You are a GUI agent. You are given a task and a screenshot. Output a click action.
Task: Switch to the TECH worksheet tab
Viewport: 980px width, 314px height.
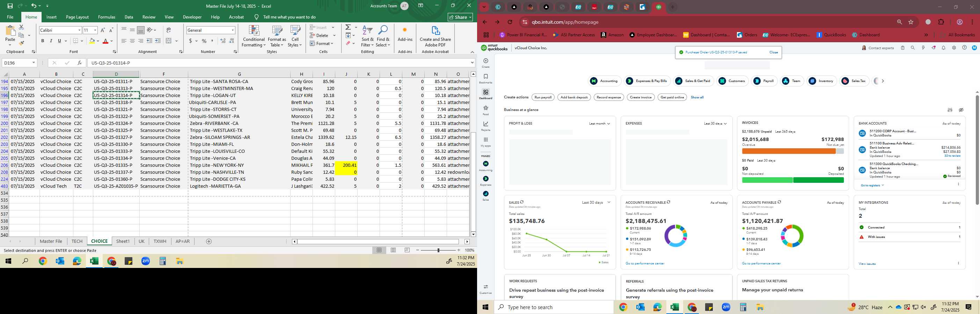coord(77,241)
